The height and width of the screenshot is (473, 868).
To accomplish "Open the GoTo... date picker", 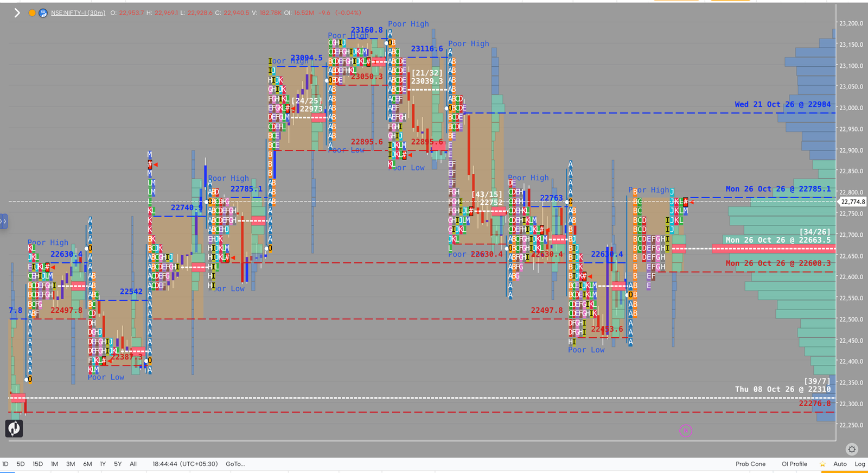I will pos(235,464).
